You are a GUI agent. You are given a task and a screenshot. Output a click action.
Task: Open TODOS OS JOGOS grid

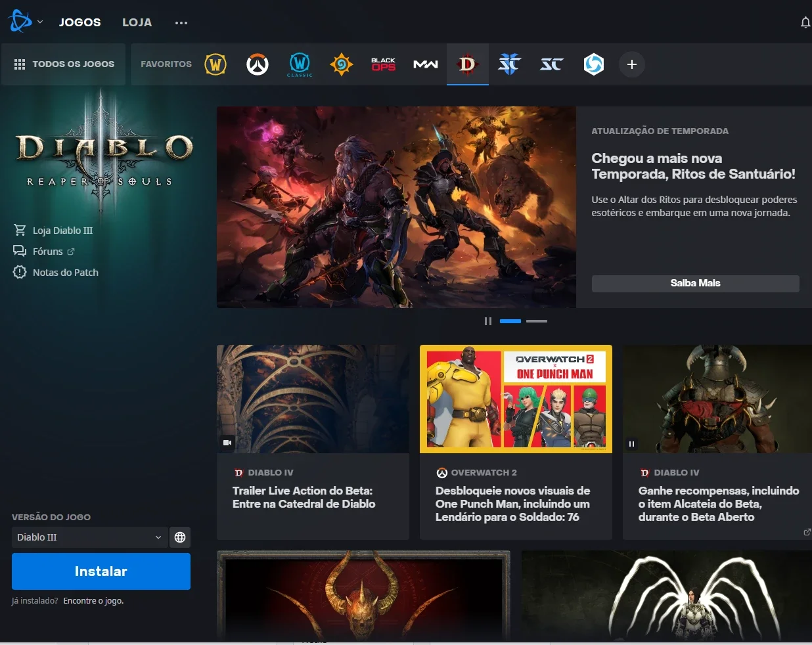[64, 64]
